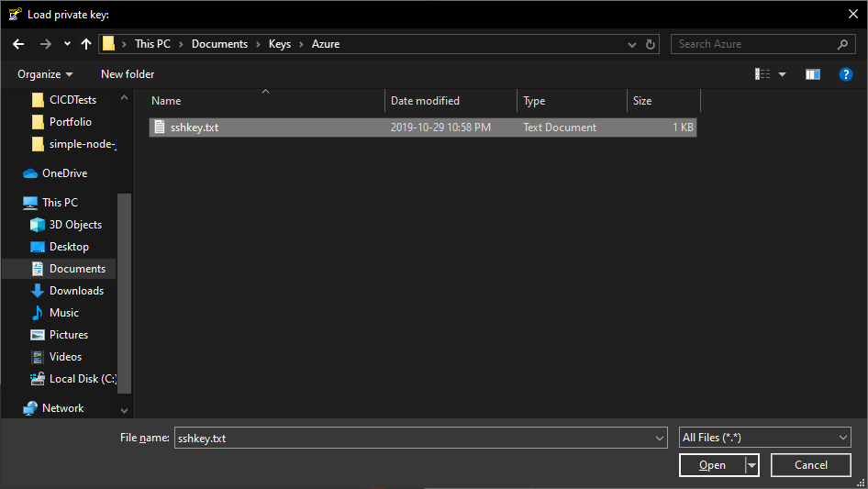Open more view options dropdown

coord(782,74)
